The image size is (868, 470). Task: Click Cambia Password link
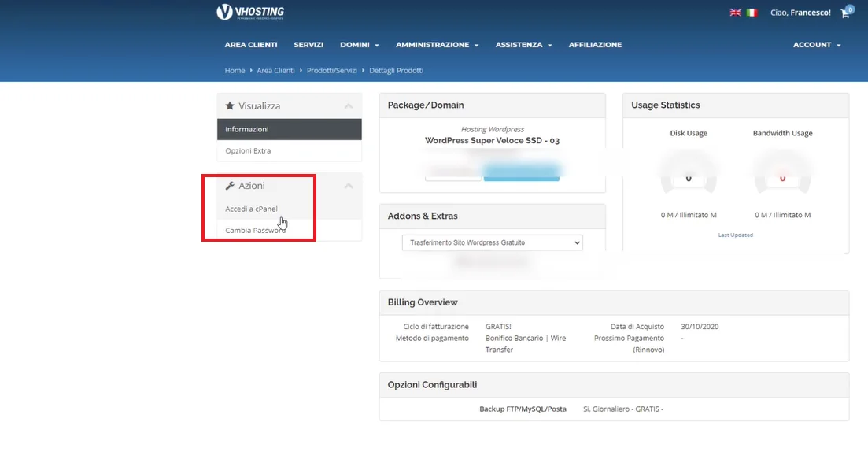tap(255, 231)
